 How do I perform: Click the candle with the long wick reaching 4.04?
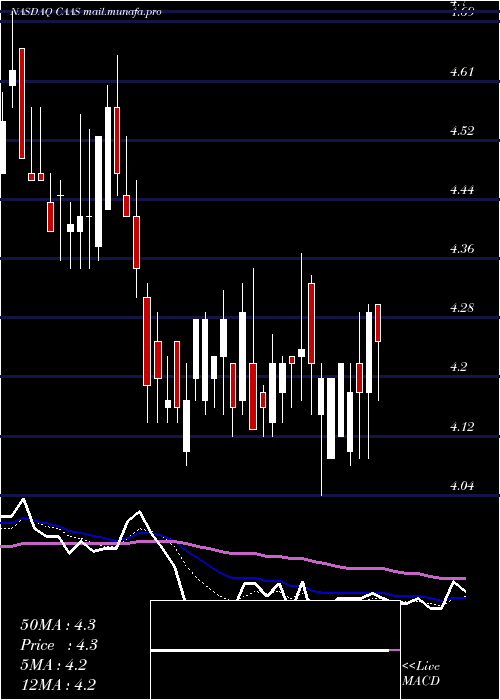(x=321, y=396)
